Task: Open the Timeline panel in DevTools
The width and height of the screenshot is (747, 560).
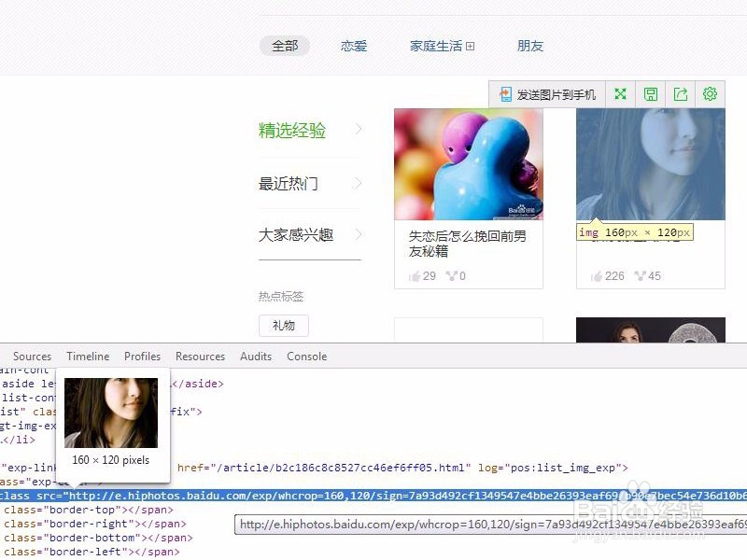Action: click(87, 356)
